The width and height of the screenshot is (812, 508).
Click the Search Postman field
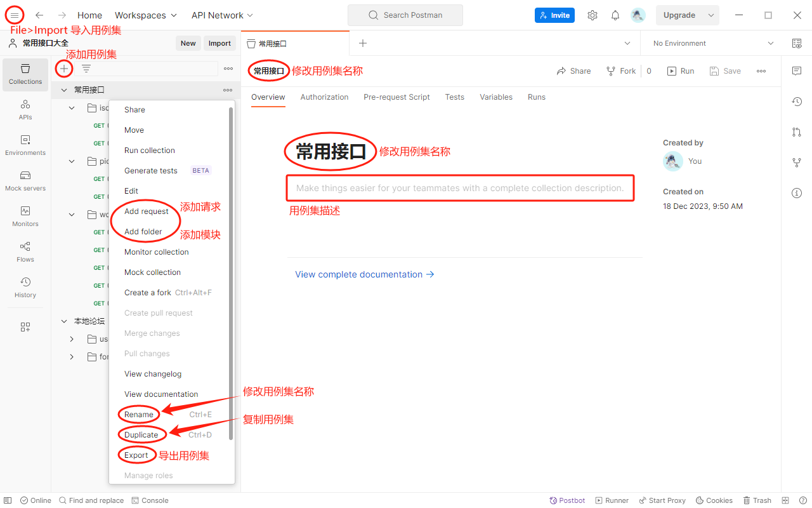click(405, 15)
